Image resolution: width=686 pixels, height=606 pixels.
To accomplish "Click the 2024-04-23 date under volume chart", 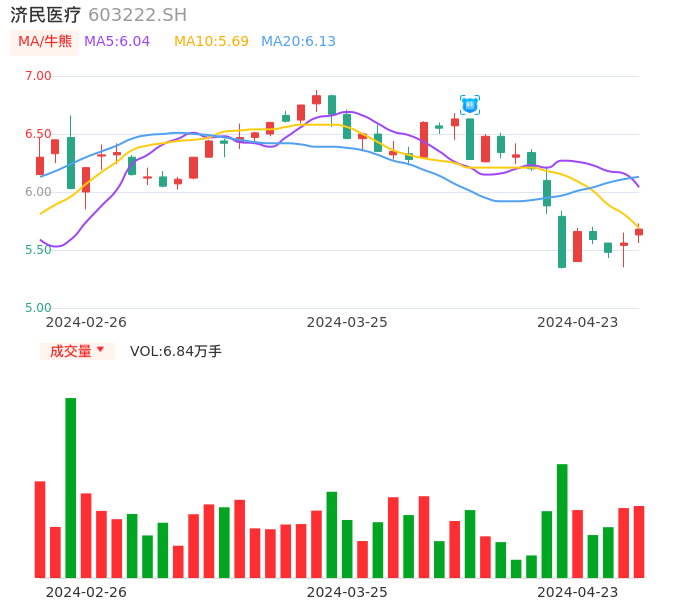I will (578, 592).
